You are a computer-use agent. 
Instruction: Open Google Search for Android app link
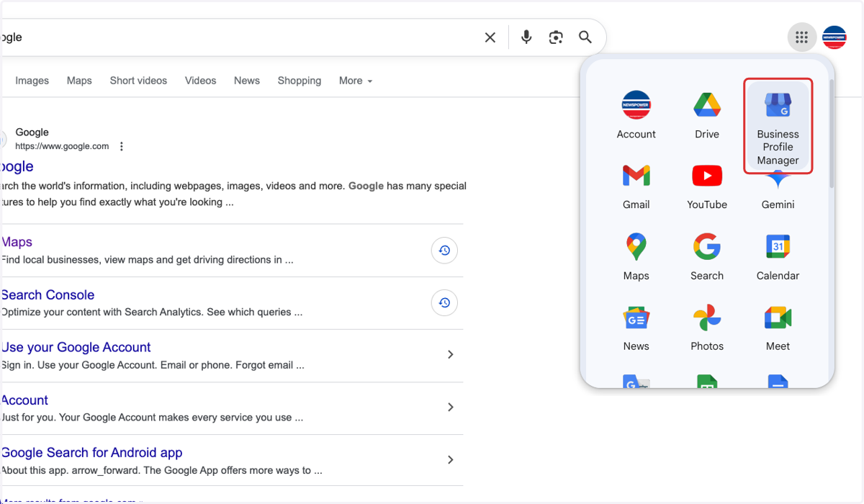(x=91, y=453)
